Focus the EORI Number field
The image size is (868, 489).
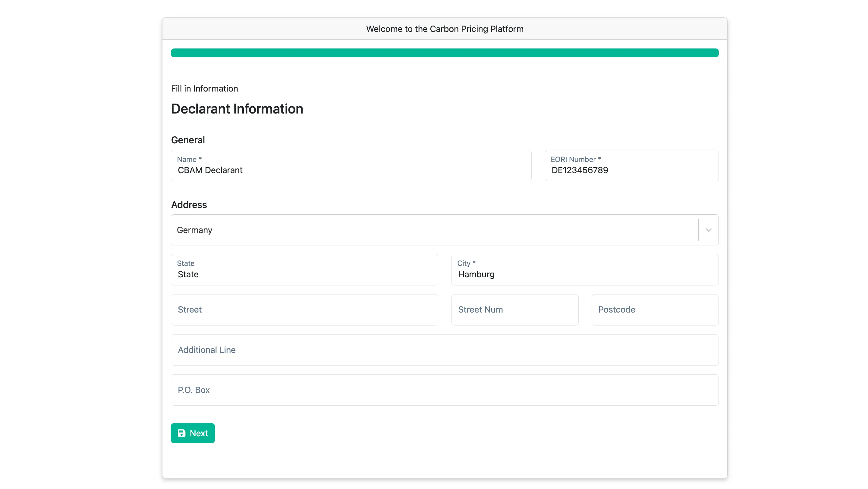[631, 166]
